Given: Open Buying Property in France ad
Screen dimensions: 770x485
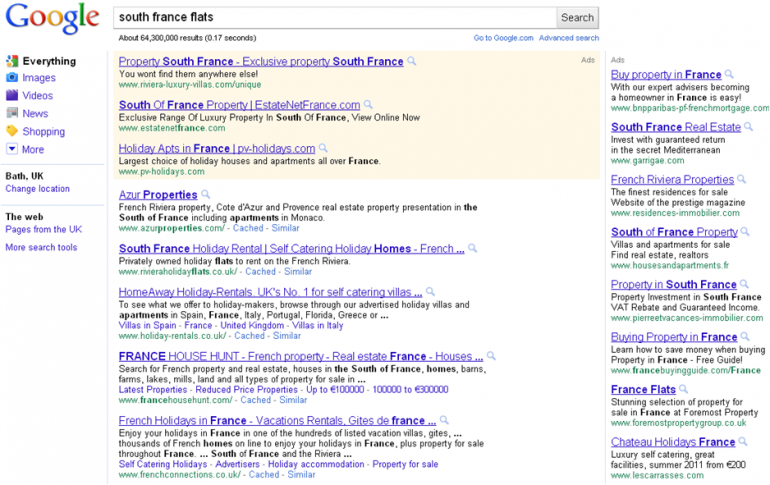Looking at the screenshot, I should click(x=674, y=337).
